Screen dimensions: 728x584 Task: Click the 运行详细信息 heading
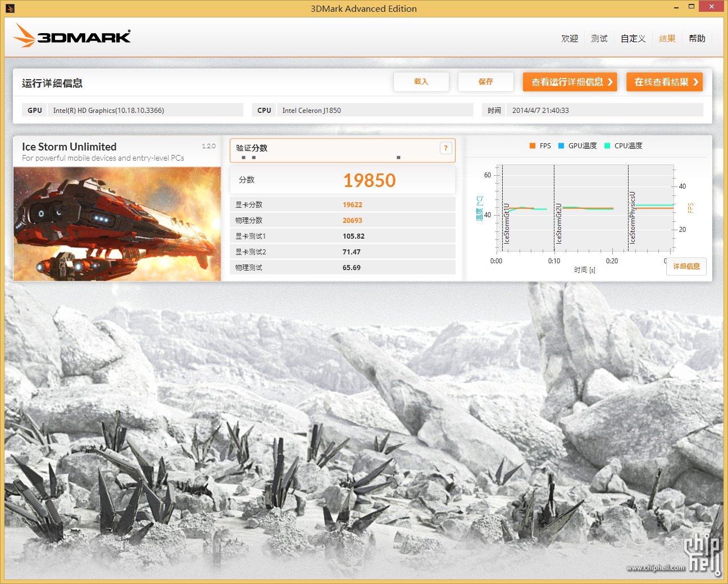point(52,83)
